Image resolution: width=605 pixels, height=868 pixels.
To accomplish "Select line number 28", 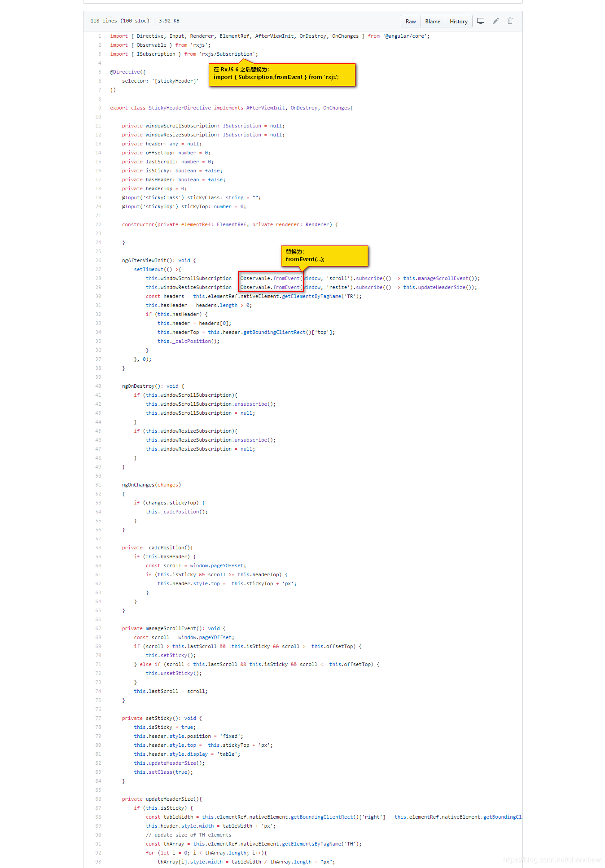I will (x=98, y=278).
